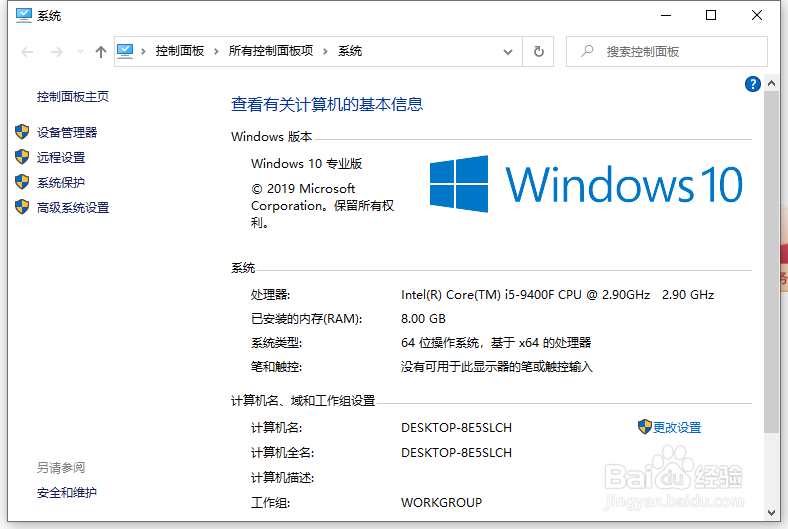Expand chevron before 控制面板 in breadcrumb
The width and height of the screenshot is (788, 529).
click(144, 51)
